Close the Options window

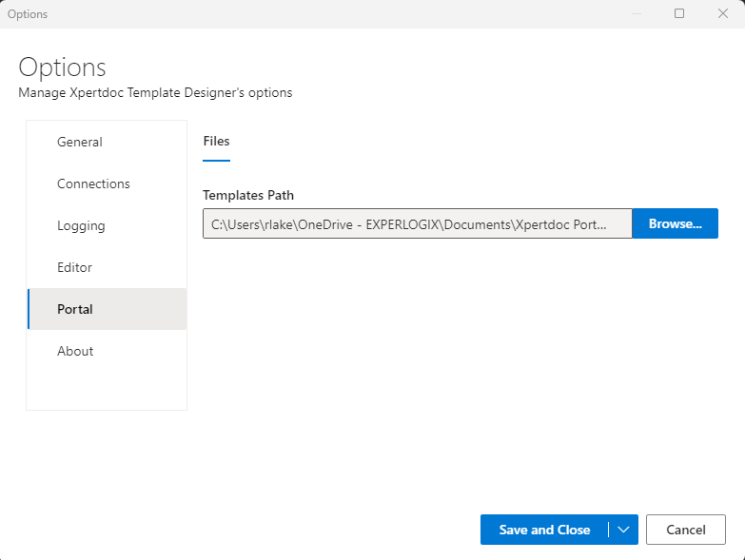pos(723,13)
